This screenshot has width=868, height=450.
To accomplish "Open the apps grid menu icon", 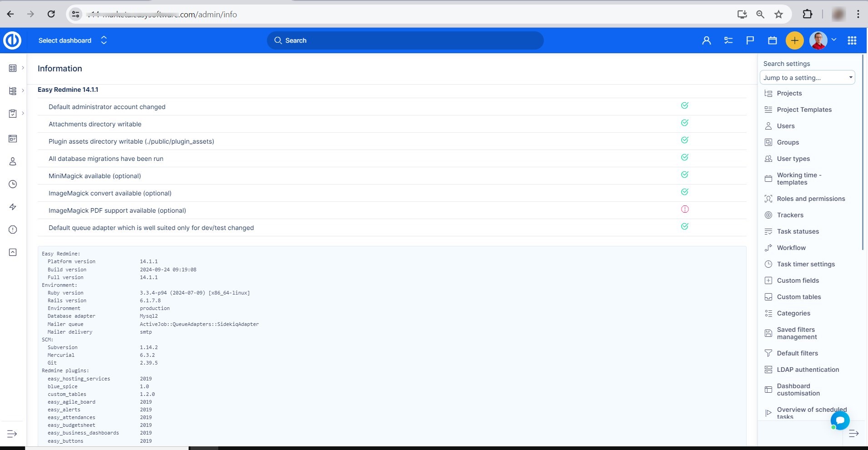I will 852,40.
